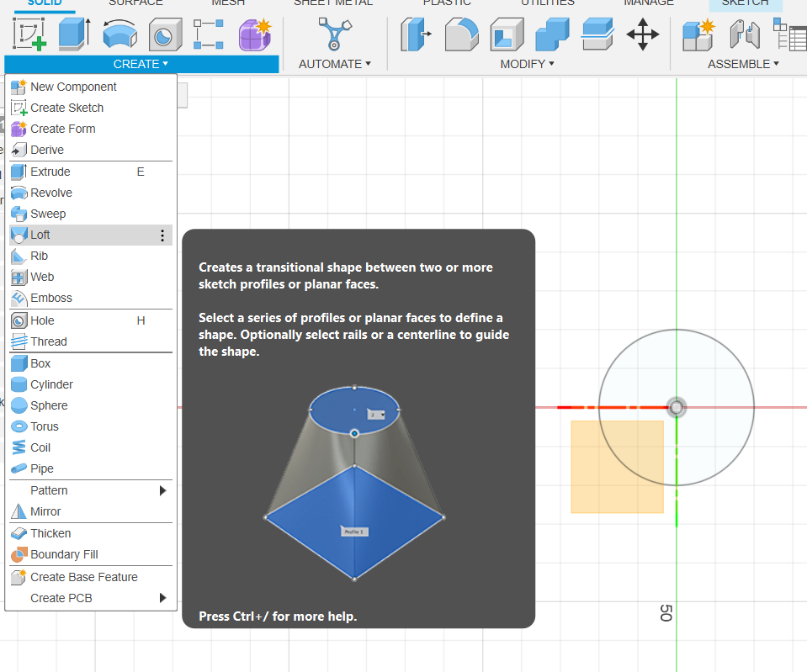
Task: Open the ASSEMBLE dropdown menu
Action: click(x=743, y=64)
